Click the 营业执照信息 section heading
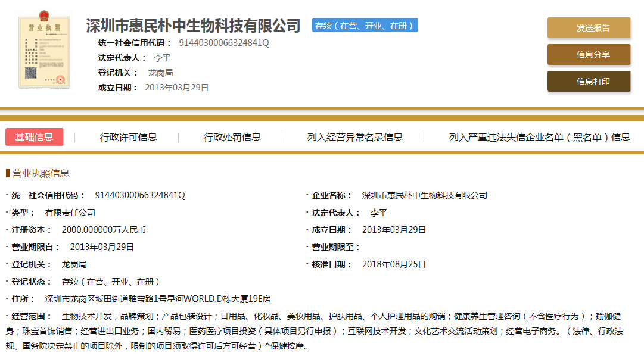 [x=41, y=173]
